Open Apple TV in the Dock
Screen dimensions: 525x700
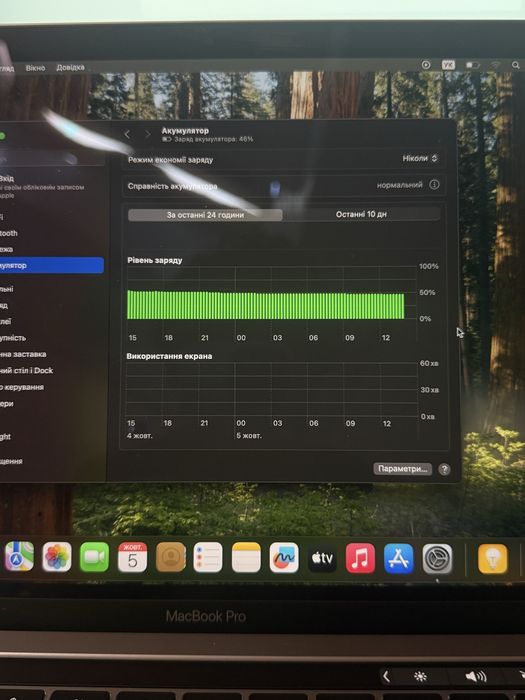click(x=322, y=558)
